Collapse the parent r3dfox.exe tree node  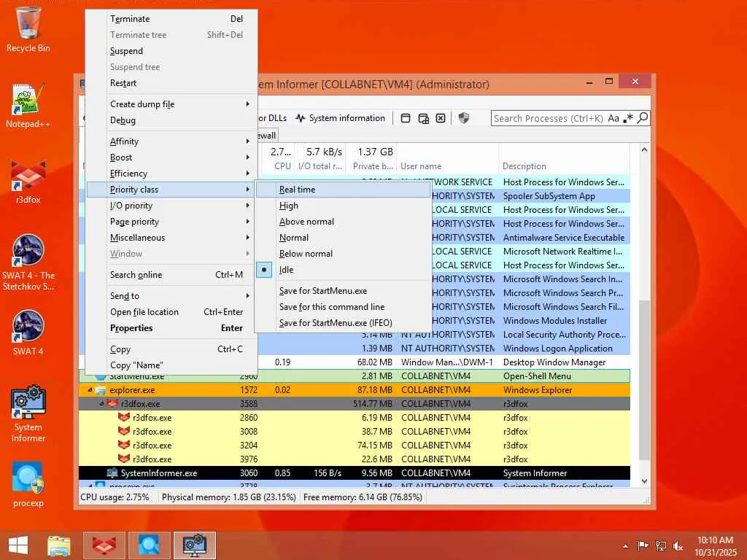pyautogui.click(x=101, y=404)
